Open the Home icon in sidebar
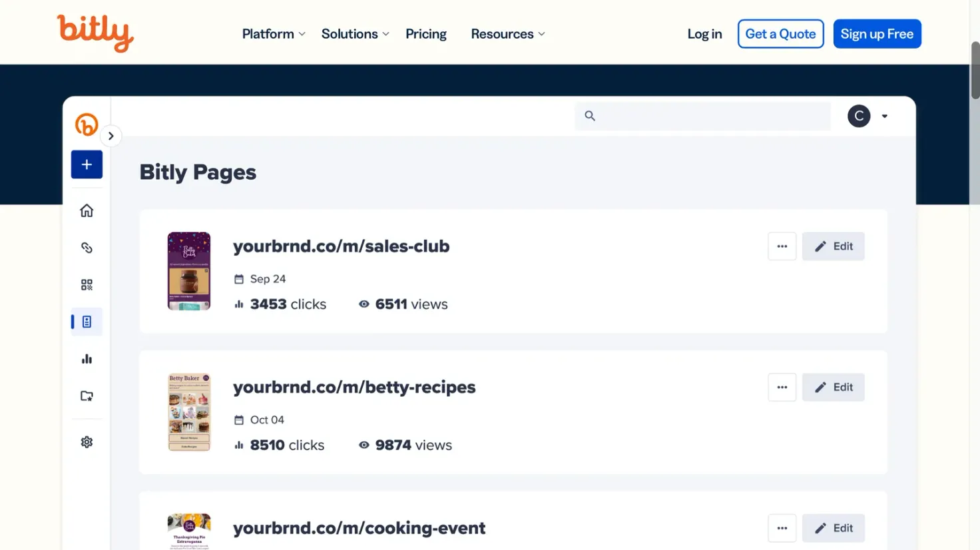This screenshot has width=980, height=550. click(x=87, y=210)
